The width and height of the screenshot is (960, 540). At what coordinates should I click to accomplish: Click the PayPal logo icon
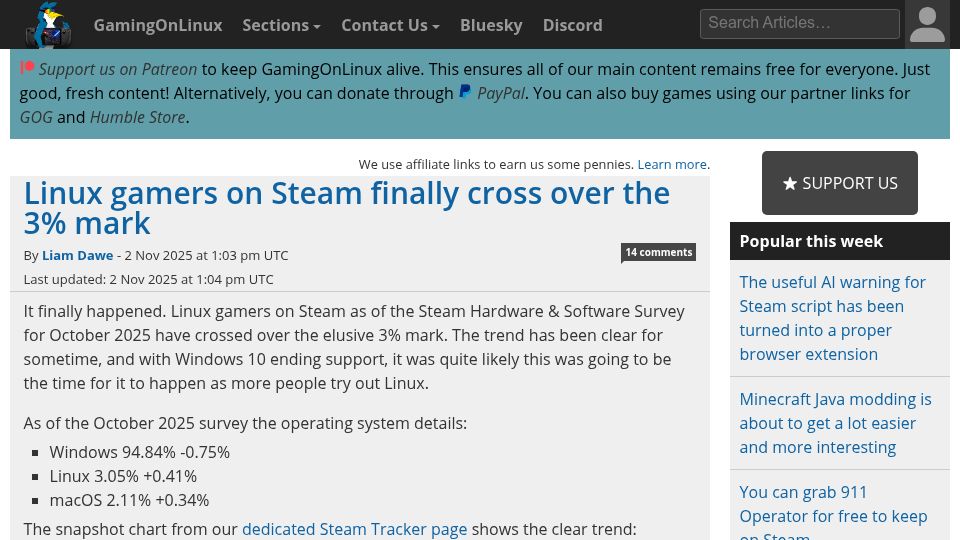[465, 92]
